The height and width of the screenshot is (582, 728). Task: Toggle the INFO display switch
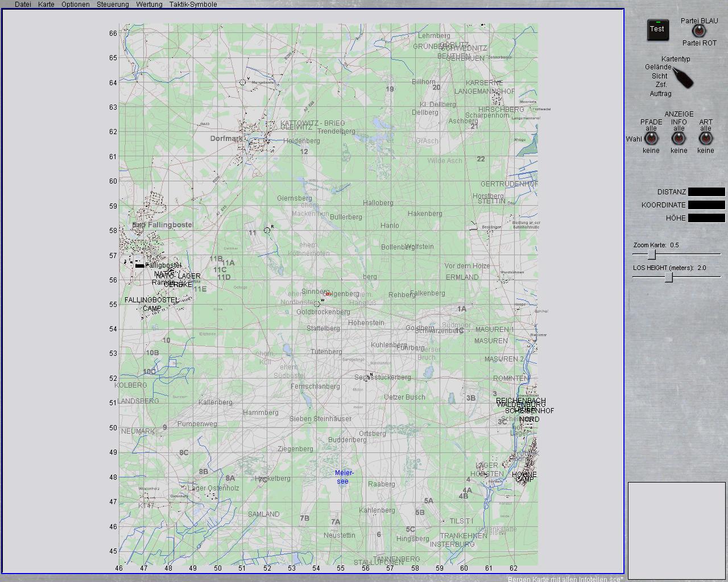click(x=679, y=139)
